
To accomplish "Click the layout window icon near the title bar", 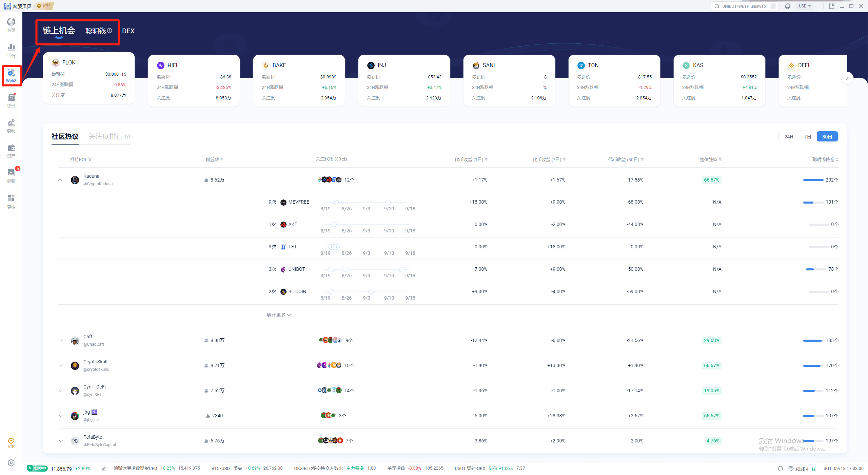I will coord(831,6).
